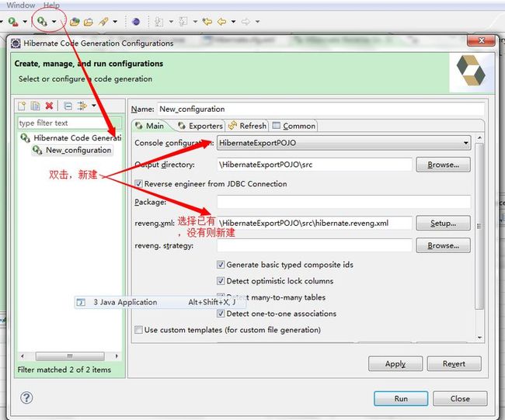Click New launch configuration icon

[22, 106]
